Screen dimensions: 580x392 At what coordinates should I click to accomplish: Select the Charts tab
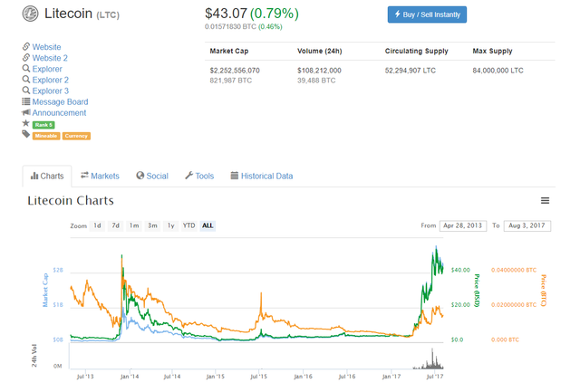(x=47, y=176)
